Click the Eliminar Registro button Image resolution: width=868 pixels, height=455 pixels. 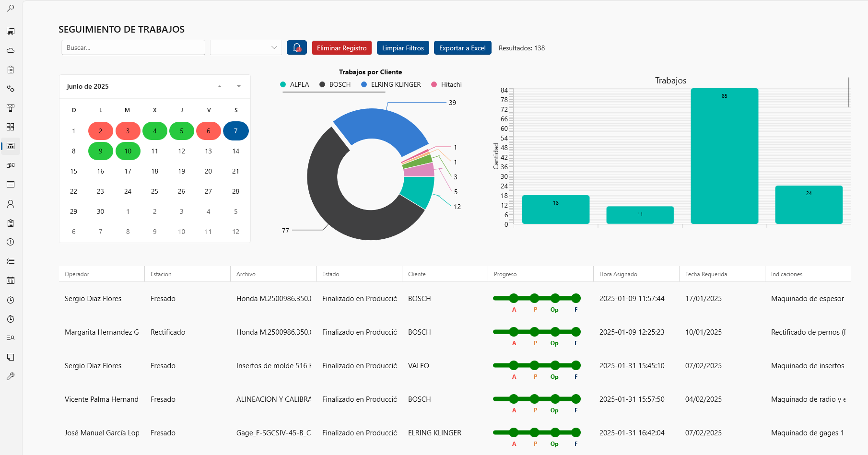coord(341,48)
